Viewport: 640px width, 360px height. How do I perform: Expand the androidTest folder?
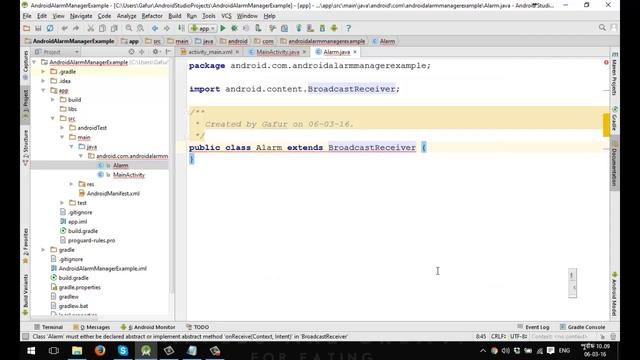62,128
